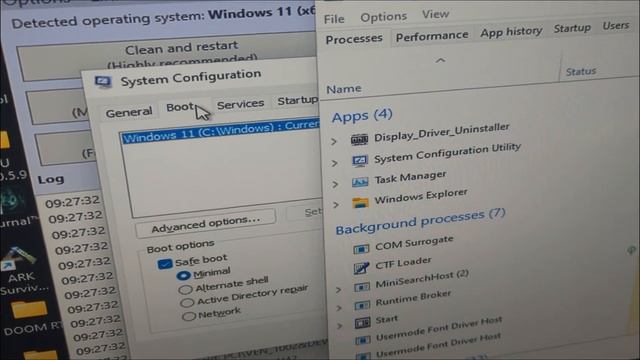Switch to the Boot tab in System Configuration

180,107
